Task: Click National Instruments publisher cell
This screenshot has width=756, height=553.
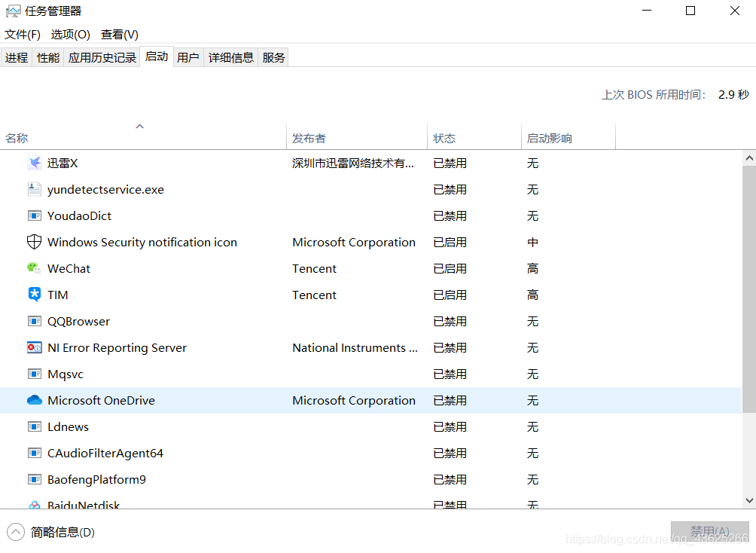Action: click(355, 347)
